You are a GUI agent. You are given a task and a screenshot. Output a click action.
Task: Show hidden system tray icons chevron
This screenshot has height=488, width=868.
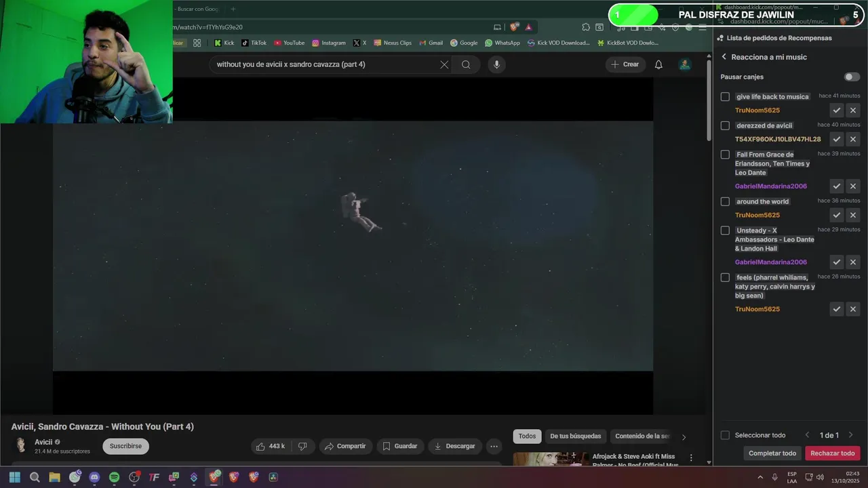[759, 477]
